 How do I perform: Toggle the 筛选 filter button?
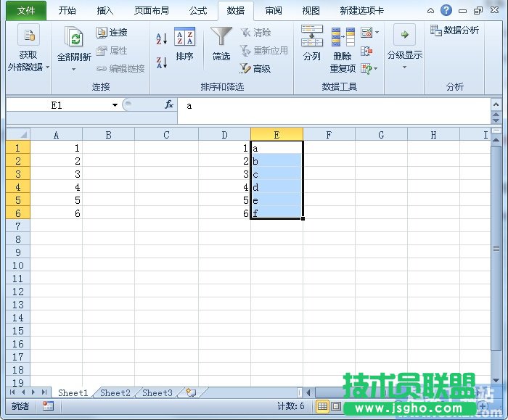coord(221,44)
